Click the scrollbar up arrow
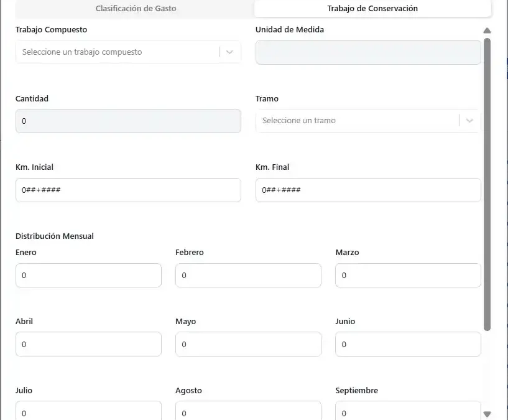This screenshot has height=420, width=508. coord(487,30)
